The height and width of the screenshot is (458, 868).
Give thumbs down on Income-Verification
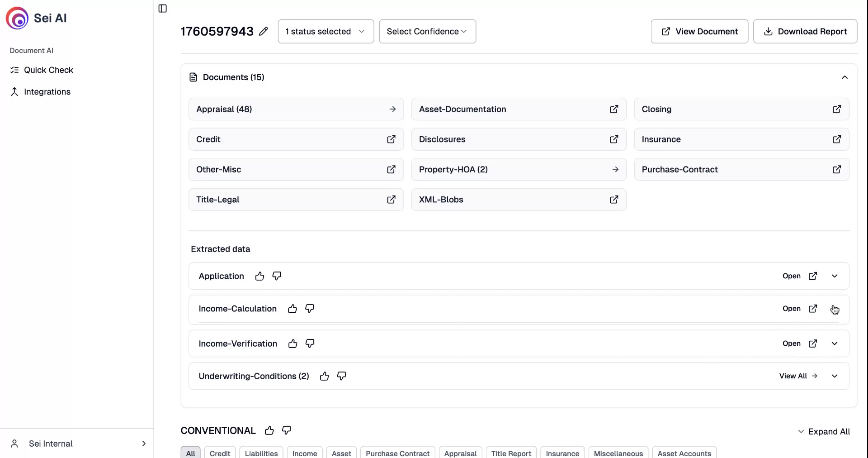[x=310, y=344]
